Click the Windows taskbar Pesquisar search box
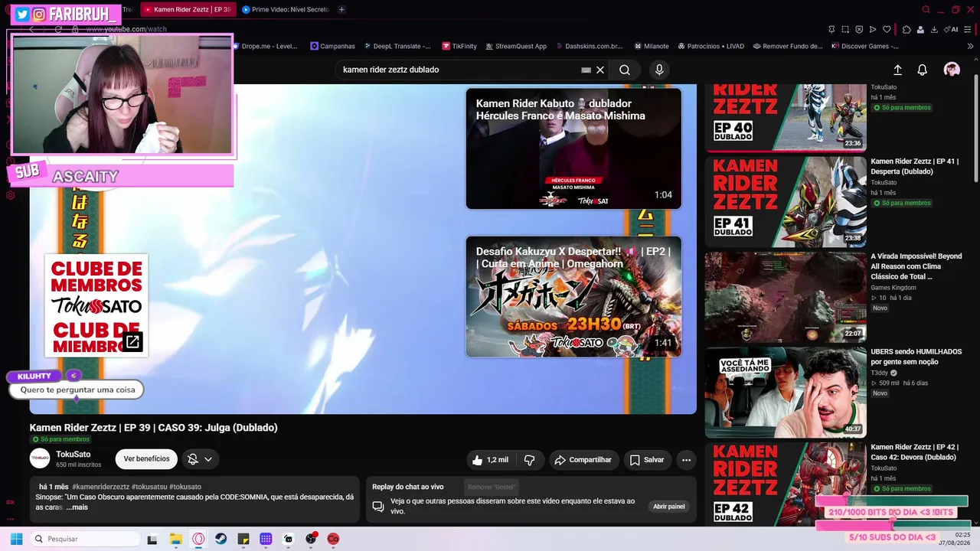 click(85, 539)
